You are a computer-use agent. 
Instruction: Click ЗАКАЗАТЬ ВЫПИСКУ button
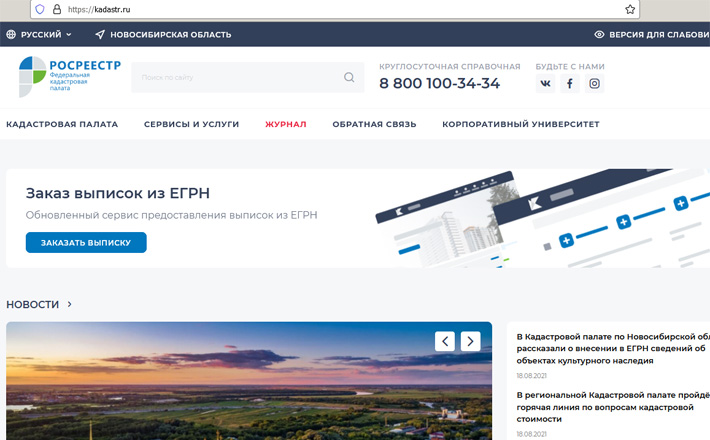point(86,242)
